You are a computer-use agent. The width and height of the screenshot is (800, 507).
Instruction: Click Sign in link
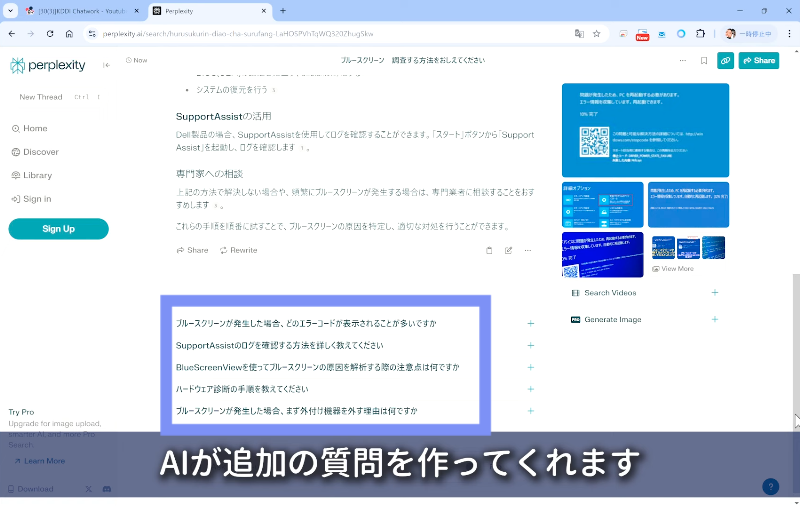(31, 199)
